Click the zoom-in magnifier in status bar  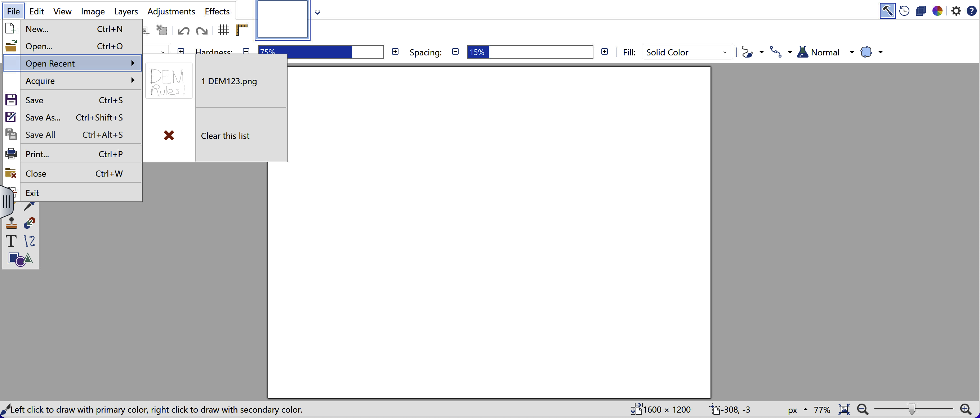point(966,409)
